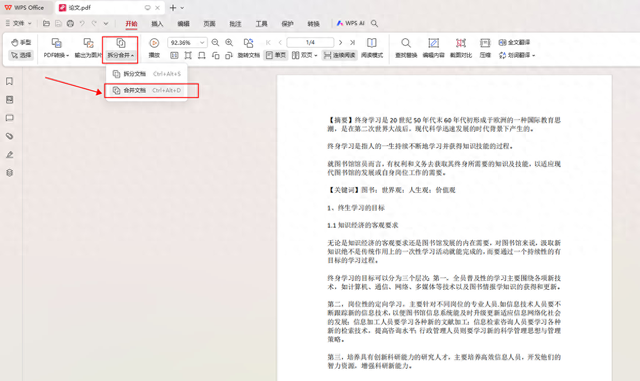The width and height of the screenshot is (640, 381).
Task: Open the layers panel in left sidebar
Action: [x=10, y=173]
